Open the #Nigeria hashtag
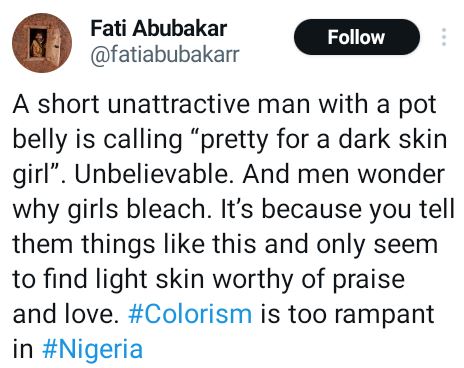This screenshot has width=464, height=368. click(93, 349)
